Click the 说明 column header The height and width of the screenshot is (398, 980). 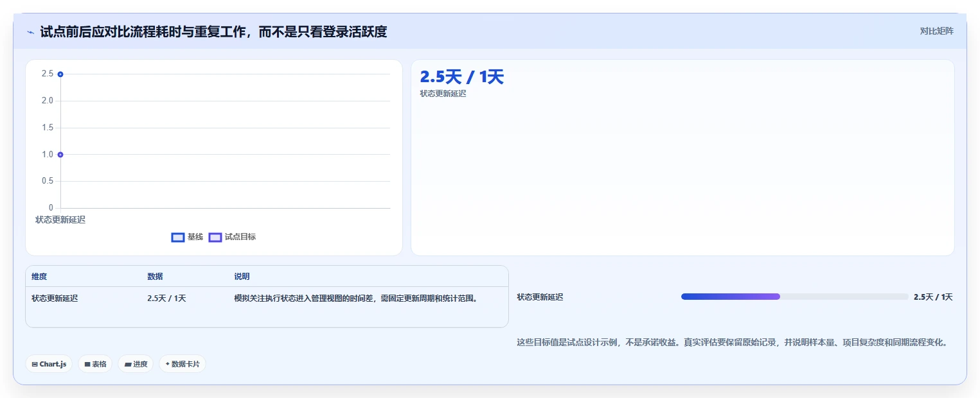tap(242, 277)
